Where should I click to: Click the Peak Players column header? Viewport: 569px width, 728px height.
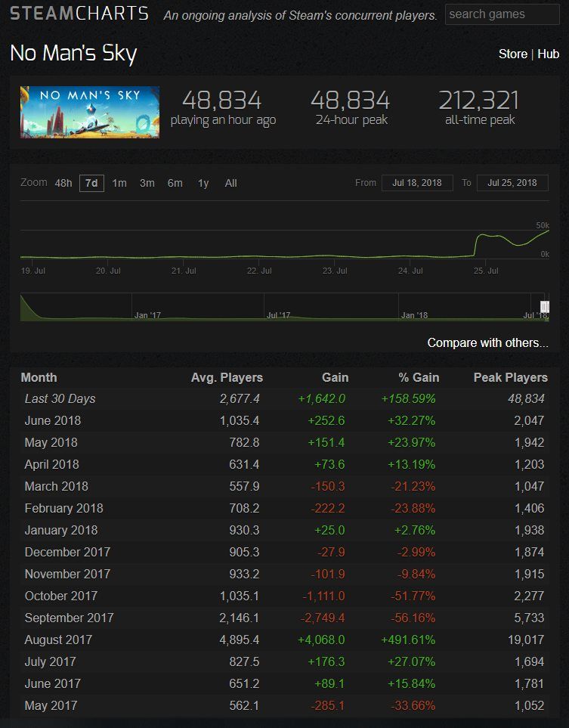click(x=510, y=377)
